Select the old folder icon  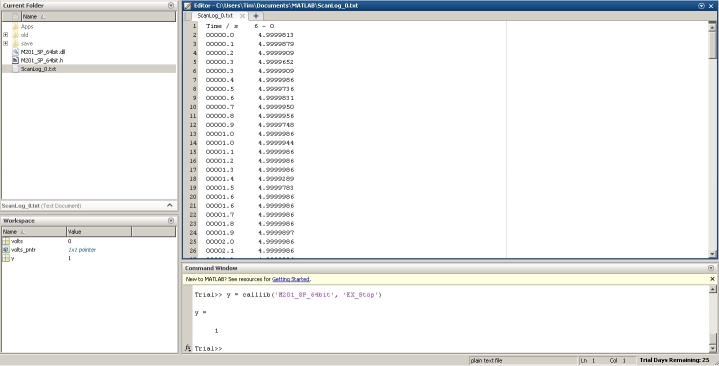click(16, 35)
